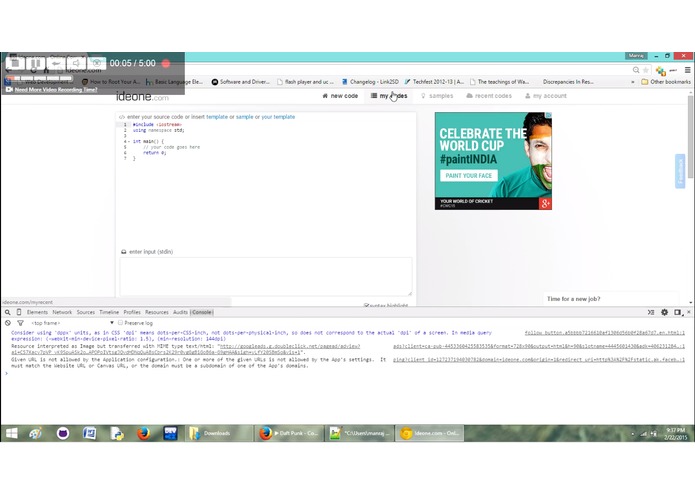Change DevTools dock side icon
The image size is (695, 494).
point(678,312)
